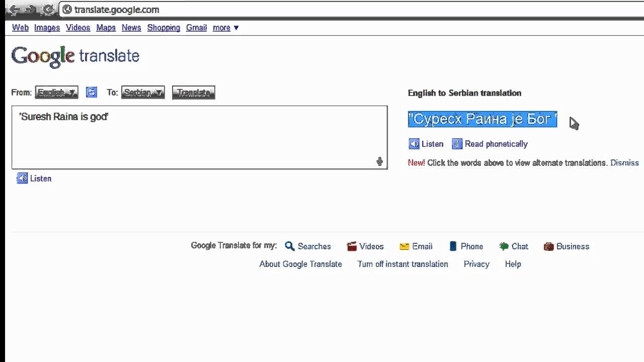Click the address bar URL field
The height and width of the screenshot is (362, 644).
coord(352,10)
